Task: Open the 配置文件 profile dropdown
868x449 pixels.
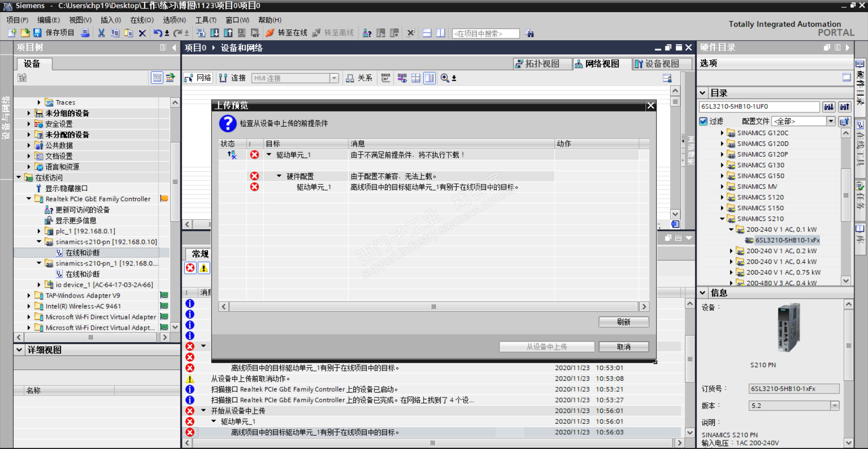Action: click(830, 121)
